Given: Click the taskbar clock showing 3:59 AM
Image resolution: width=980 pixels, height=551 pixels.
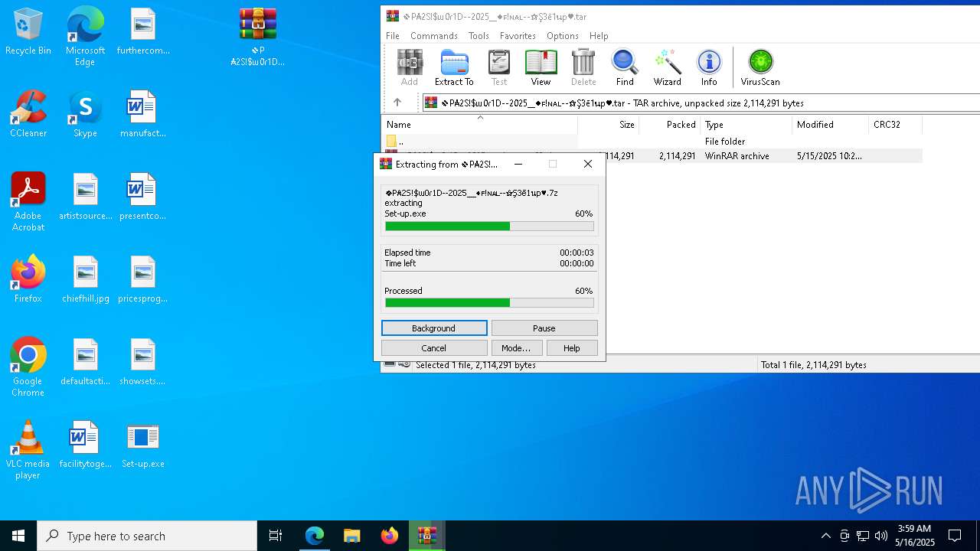Looking at the screenshot, I should (x=915, y=536).
